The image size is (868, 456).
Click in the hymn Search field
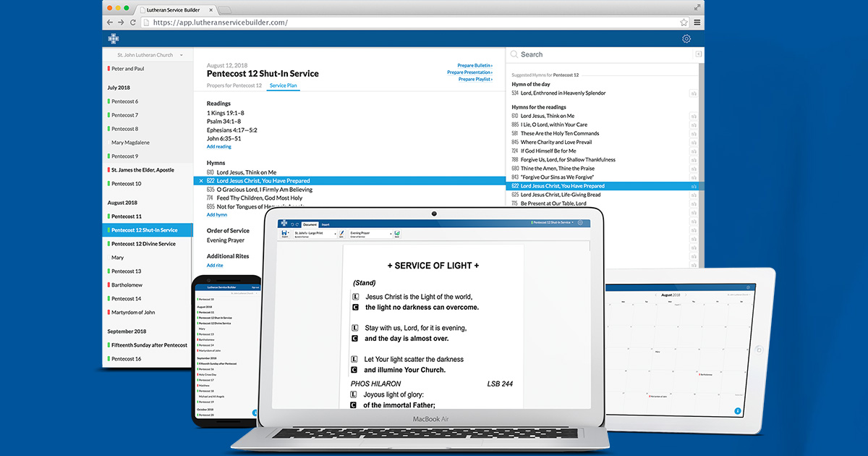(x=600, y=54)
